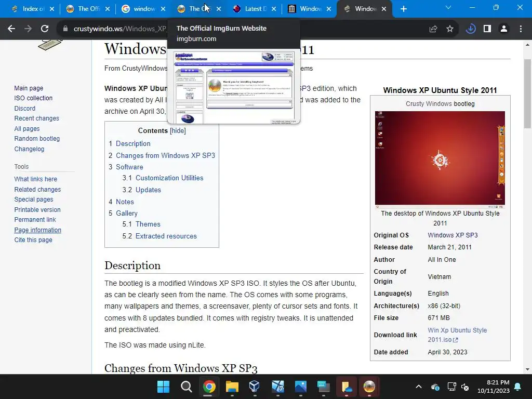Viewport: 532px width, 399px height.
Task: Switch to the 'Index of' tab
Action: coord(29,9)
